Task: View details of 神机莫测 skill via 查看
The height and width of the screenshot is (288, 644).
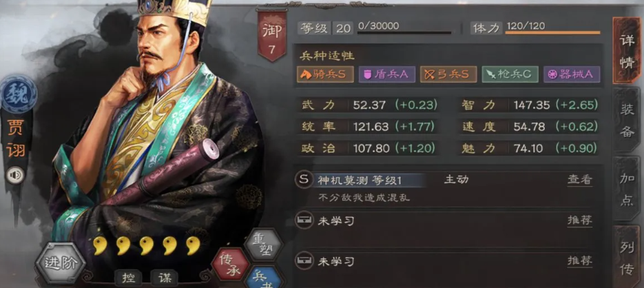Action: click(579, 180)
